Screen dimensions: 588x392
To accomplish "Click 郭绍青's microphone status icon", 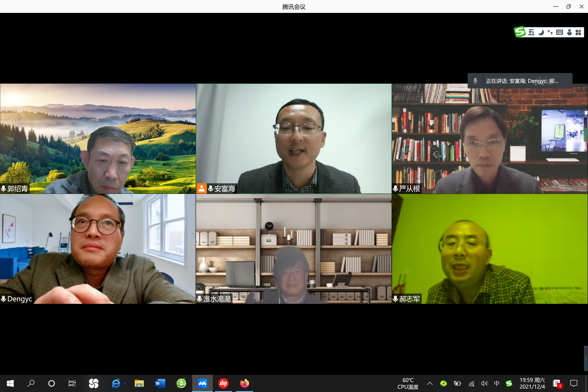I will (x=3, y=188).
